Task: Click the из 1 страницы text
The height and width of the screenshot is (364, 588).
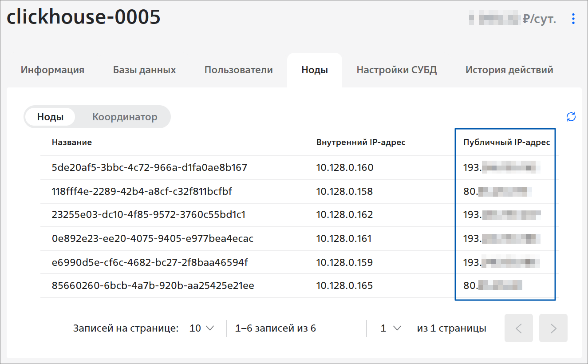Action: [452, 328]
